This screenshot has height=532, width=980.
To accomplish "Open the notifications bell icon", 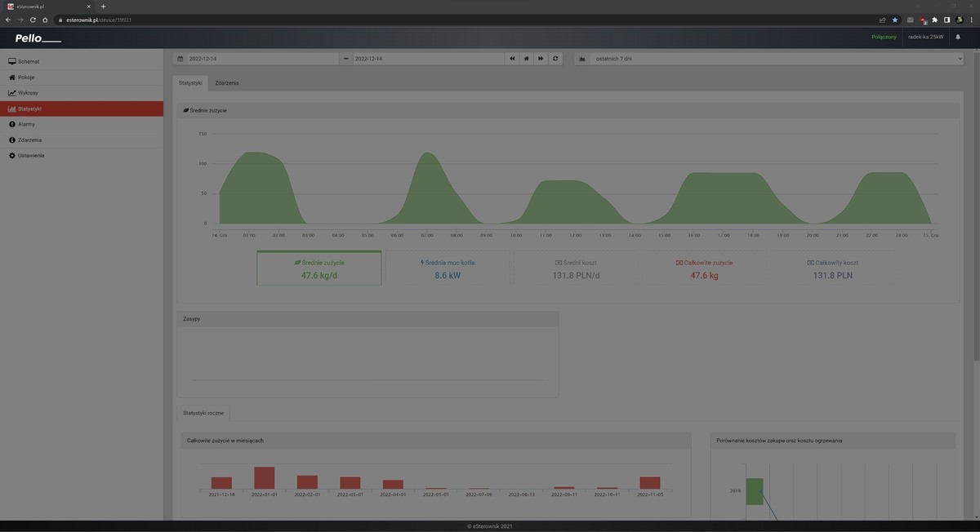I will (x=959, y=37).
